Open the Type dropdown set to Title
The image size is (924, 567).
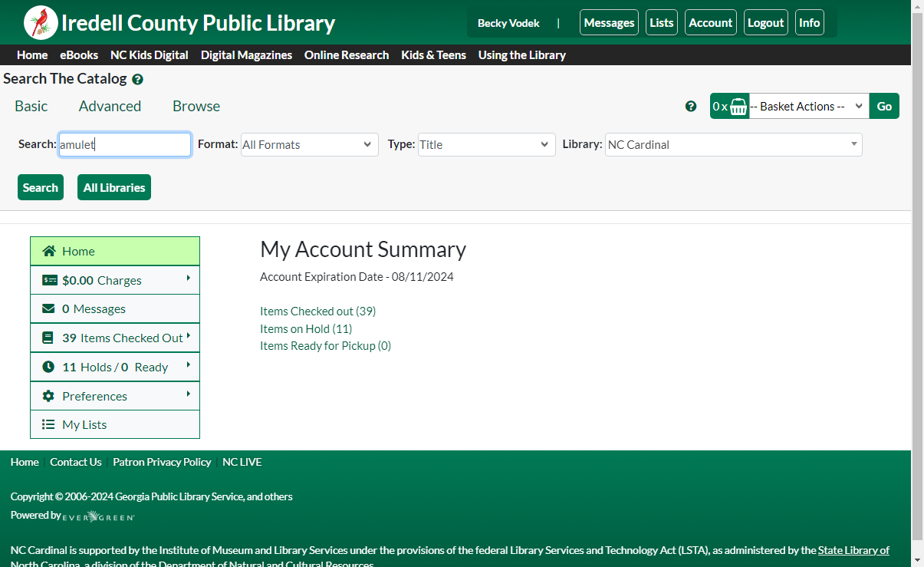(x=487, y=144)
